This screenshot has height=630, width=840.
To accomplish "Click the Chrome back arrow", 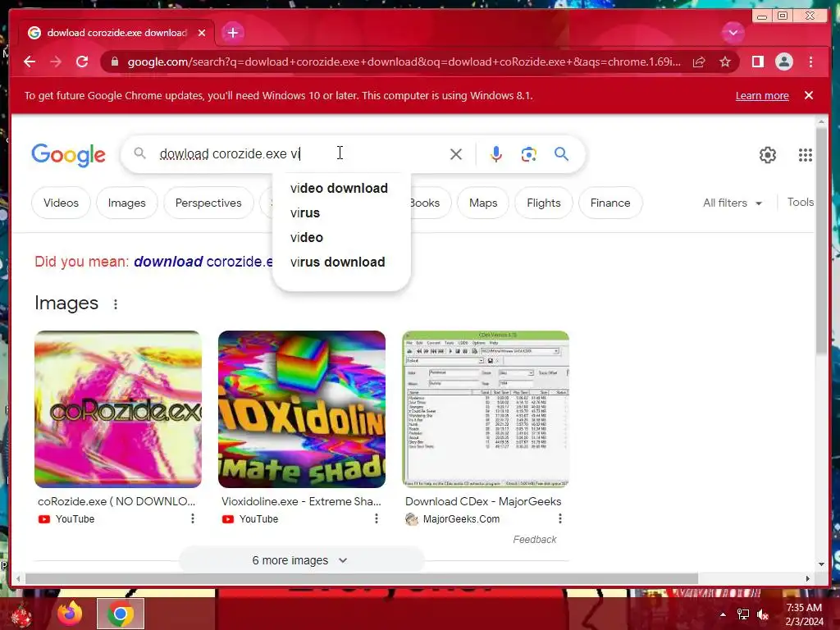I will [30, 62].
